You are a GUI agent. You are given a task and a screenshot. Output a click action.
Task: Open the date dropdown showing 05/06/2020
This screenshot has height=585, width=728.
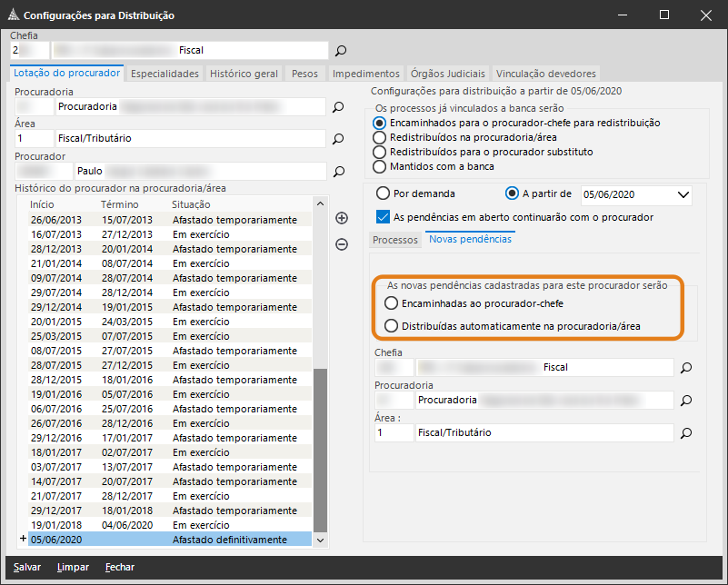pyautogui.click(x=683, y=194)
